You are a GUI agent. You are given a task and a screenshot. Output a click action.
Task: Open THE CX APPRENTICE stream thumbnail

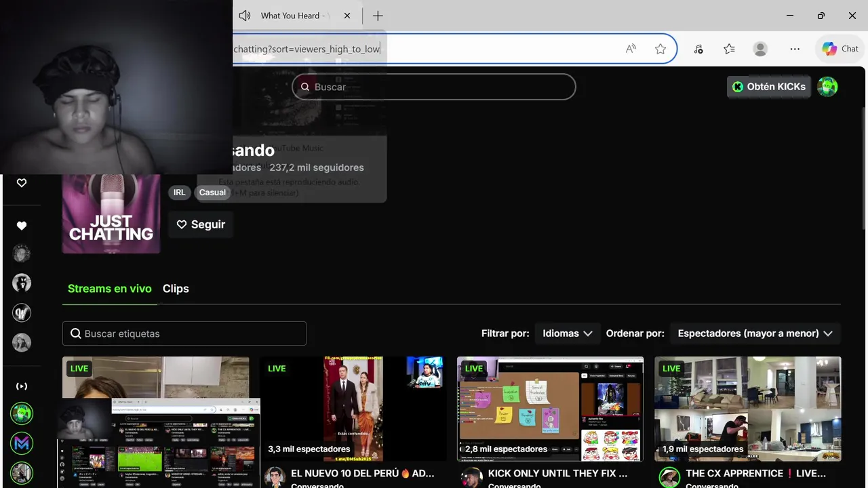tap(748, 409)
